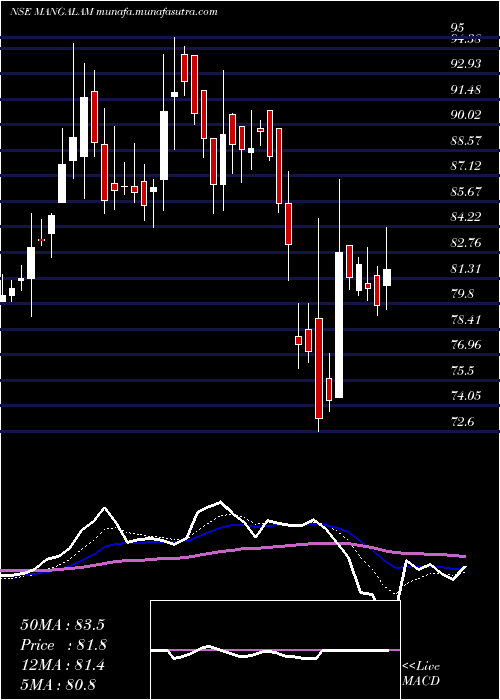Click the 50MA : 83.5 readout

[x=62, y=625]
